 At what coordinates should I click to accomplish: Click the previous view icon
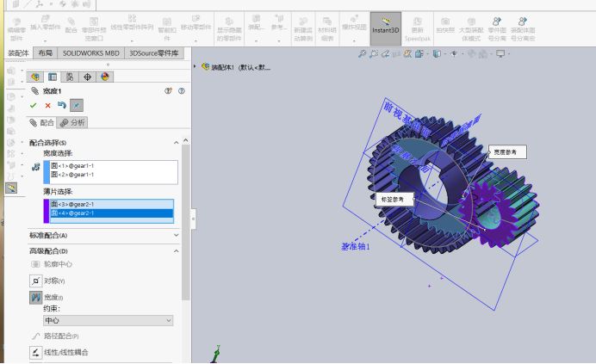point(385,54)
